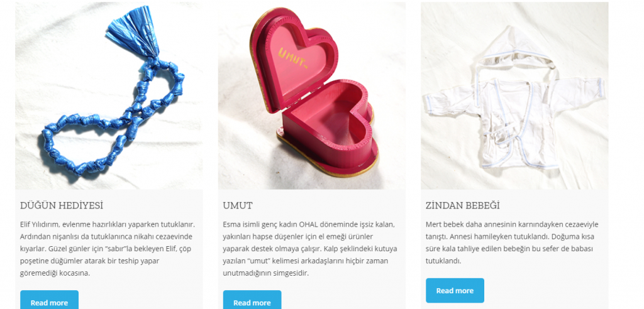Image resolution: width=644 pixels, height=309 pixels.
Task: Click the blue tassel of the prayer beads
Action: (135, 33)
